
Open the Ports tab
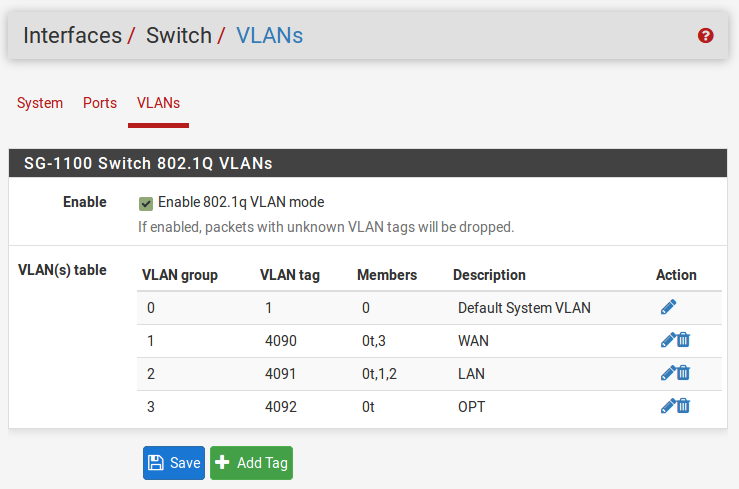click(100, 103)
